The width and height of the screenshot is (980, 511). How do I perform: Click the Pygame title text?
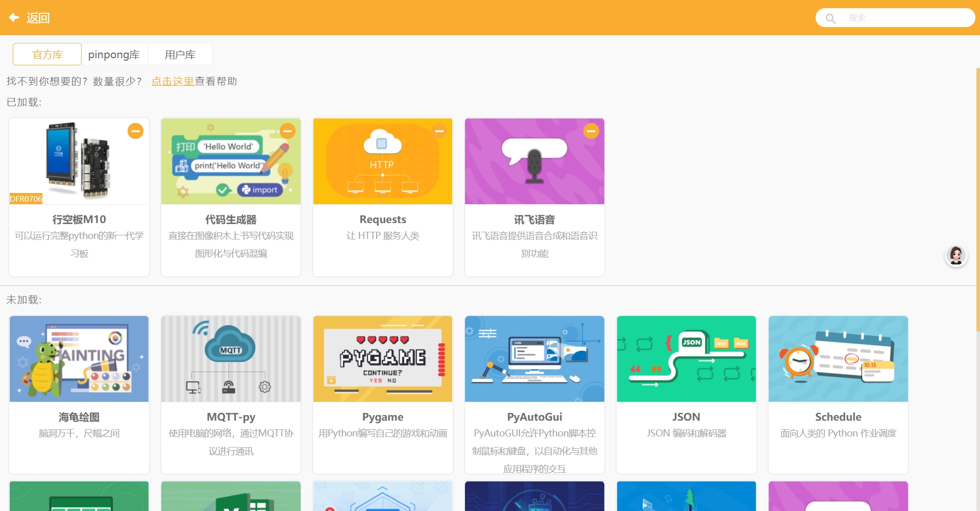[383, 417]
